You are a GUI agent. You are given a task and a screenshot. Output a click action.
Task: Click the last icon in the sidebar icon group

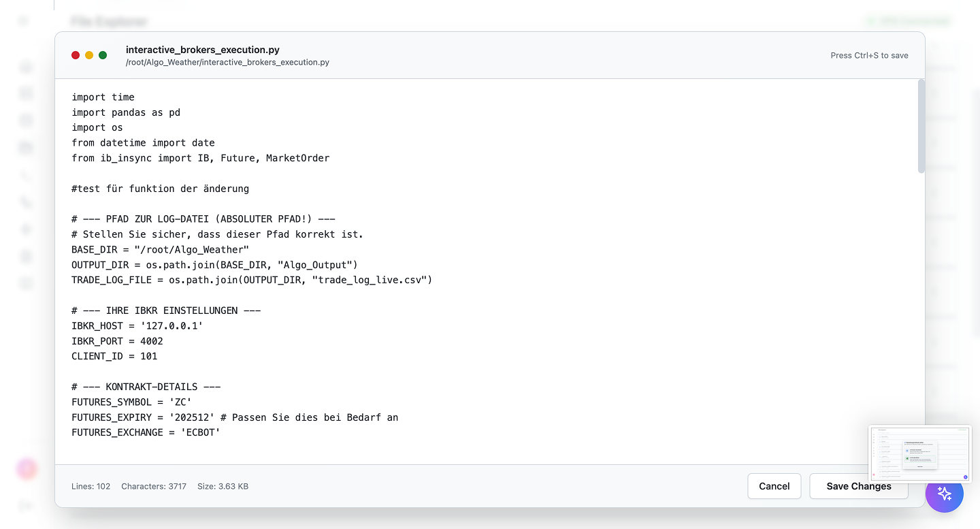tap(25, 283)
